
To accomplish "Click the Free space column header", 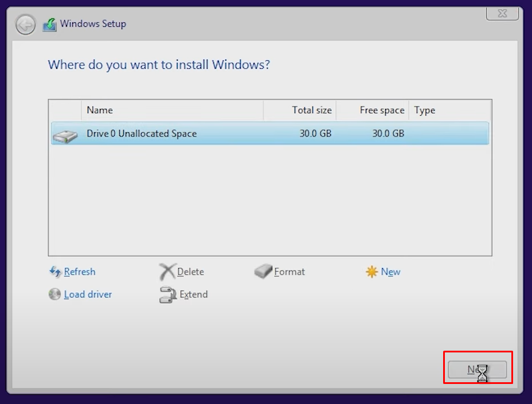I will (373, 110).
